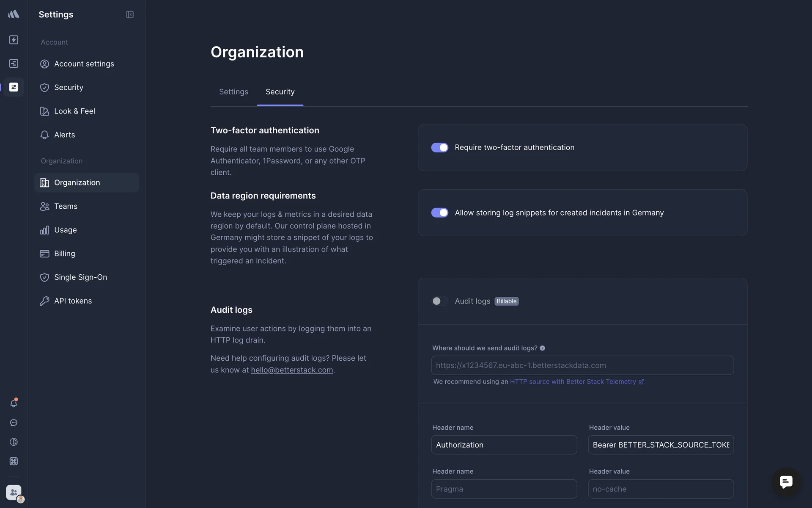Disable storing log snippets in Germany toggle
812x508 pixels.
pos(439,213)
